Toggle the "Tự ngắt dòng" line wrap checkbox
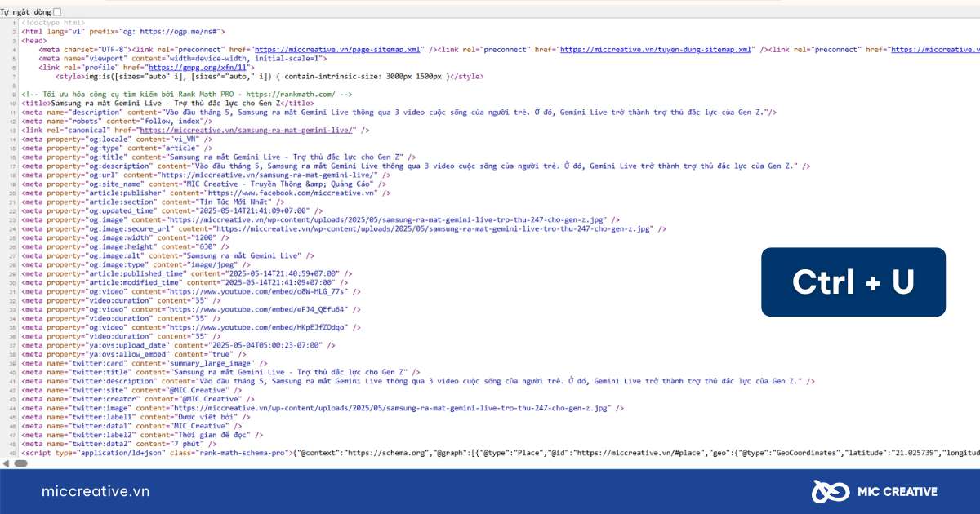Viewport: 980px width, 514px height. pyautogui.click(x=57, y=11)
